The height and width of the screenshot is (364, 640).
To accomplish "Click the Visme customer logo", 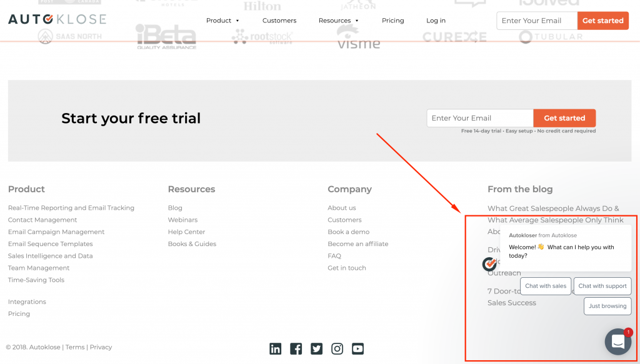I will click(x=359, y=37).
